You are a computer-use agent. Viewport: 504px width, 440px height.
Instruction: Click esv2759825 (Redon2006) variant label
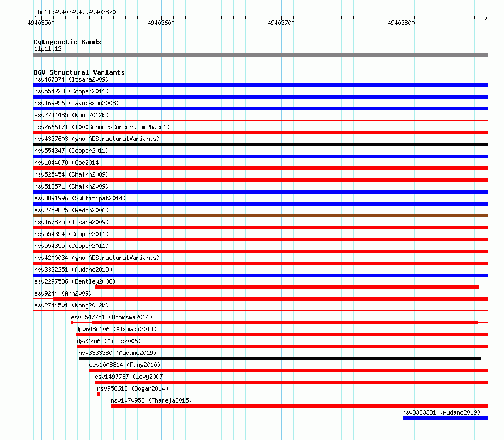[71, 210]
